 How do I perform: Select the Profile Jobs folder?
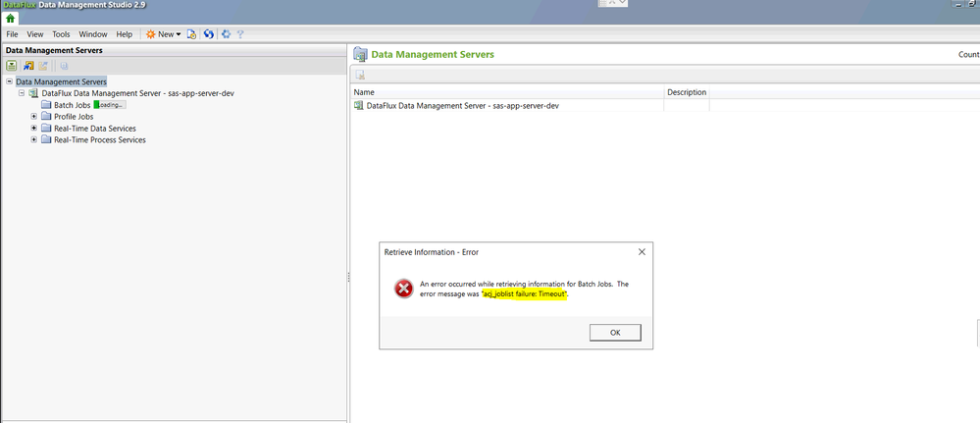[x=74, y=117]
